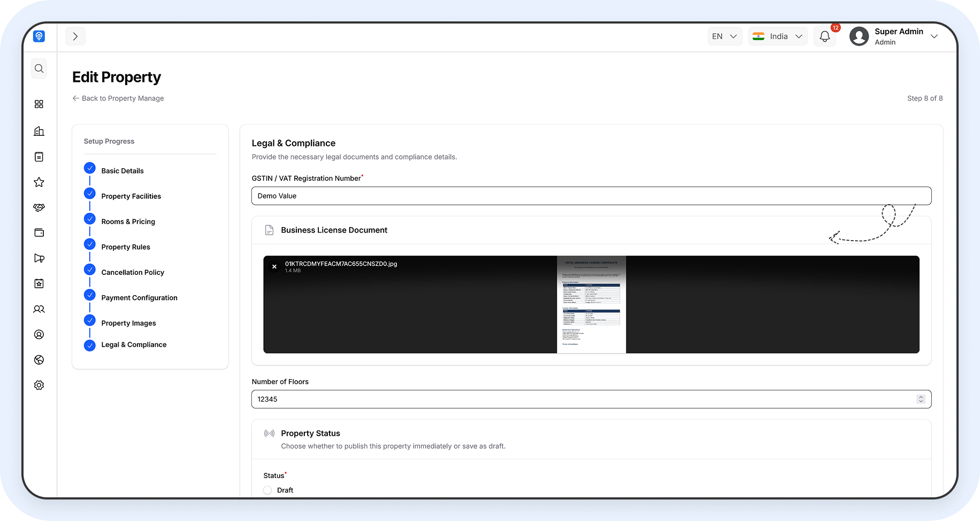Open the globe icon in the sidebar
The width and height of the screenshot is (980, 523).
point(39,360)
